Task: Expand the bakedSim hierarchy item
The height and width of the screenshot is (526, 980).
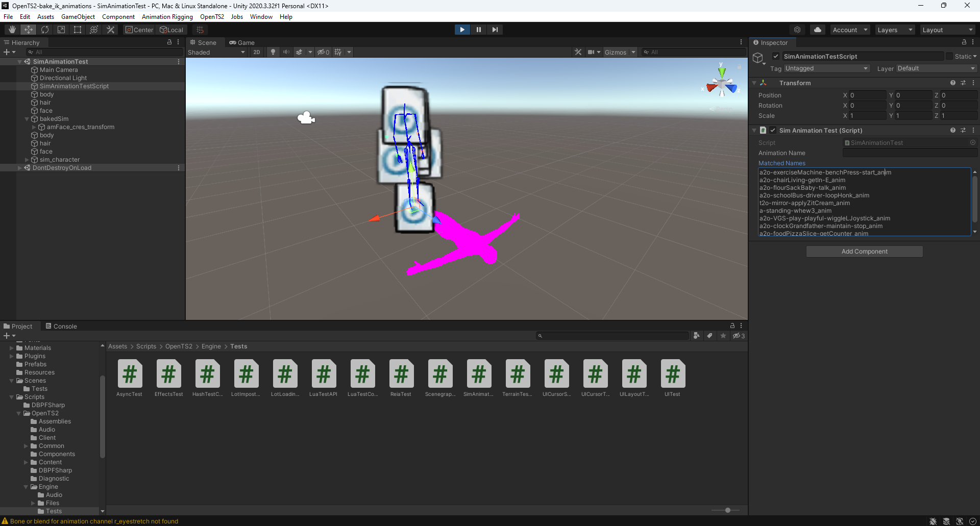Action: click(27, 118)
